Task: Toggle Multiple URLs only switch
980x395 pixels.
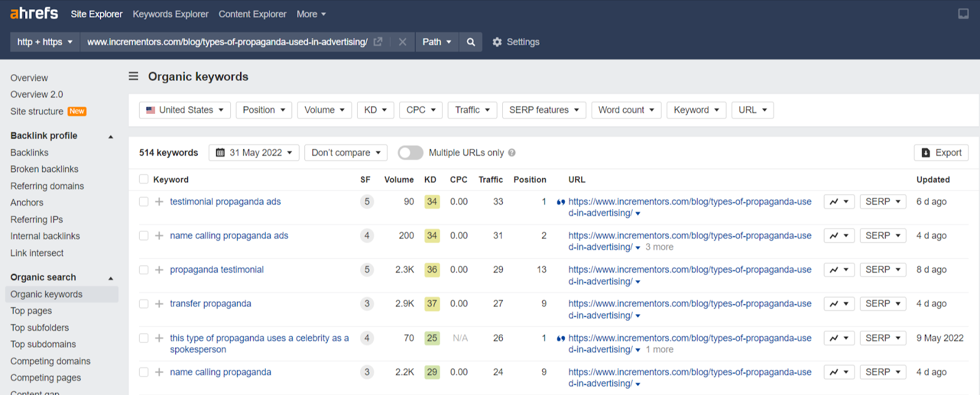Action: click(x=410, y=152)
